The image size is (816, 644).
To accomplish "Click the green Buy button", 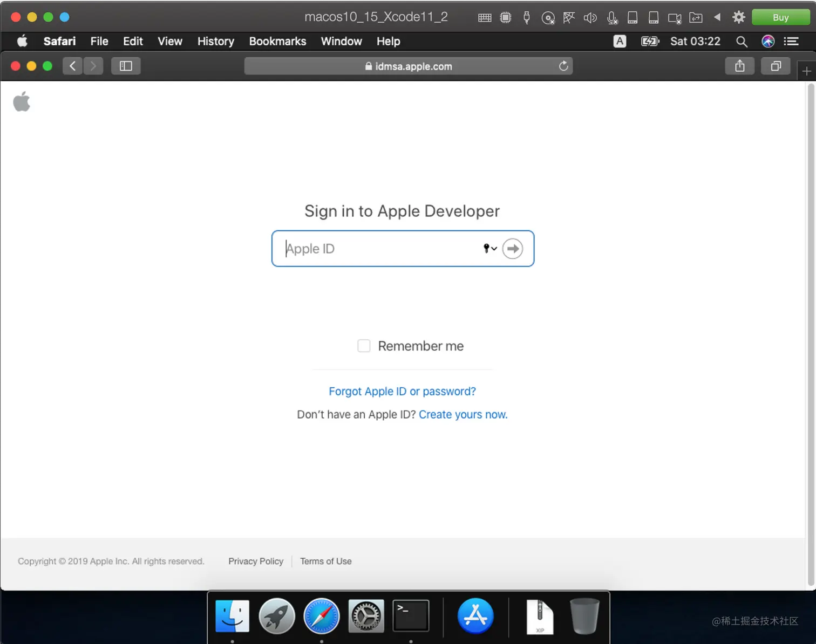I will [x=780, y=17].
